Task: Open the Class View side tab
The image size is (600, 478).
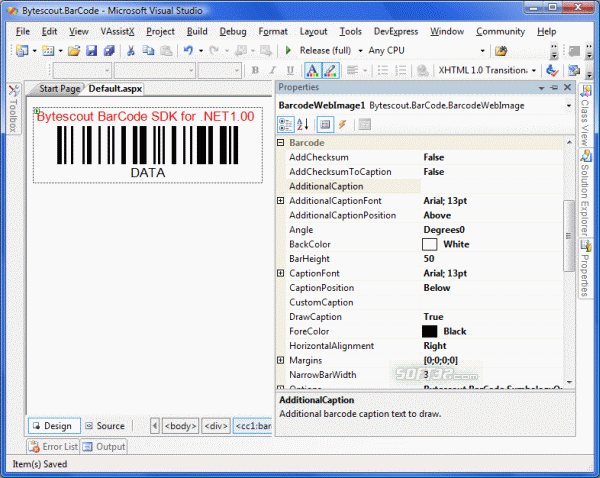Action: pyautogui.click(x=585, y=115)
